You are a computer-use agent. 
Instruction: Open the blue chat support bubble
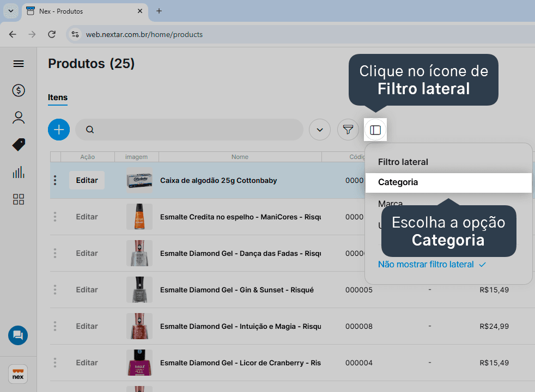[x=18, y=335]
